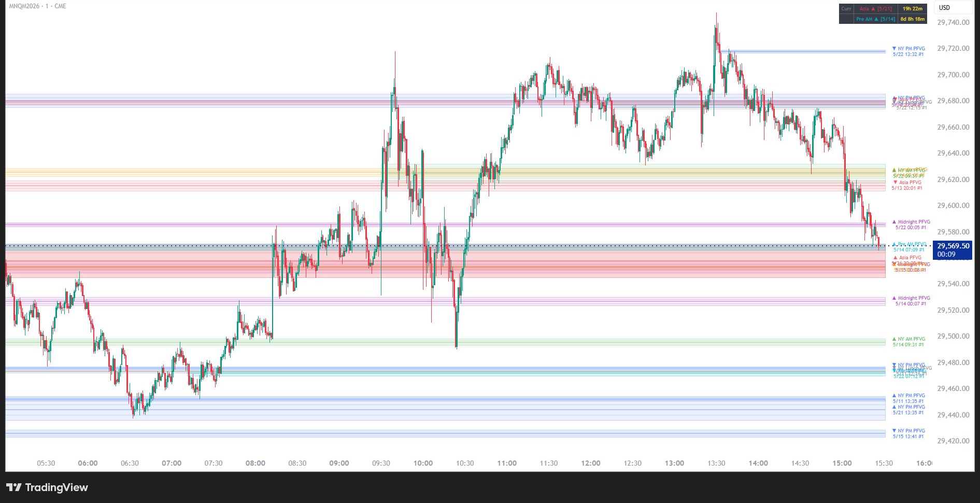
Task: Click the 15:00 time axis label
Action: (x=842, y=463)
